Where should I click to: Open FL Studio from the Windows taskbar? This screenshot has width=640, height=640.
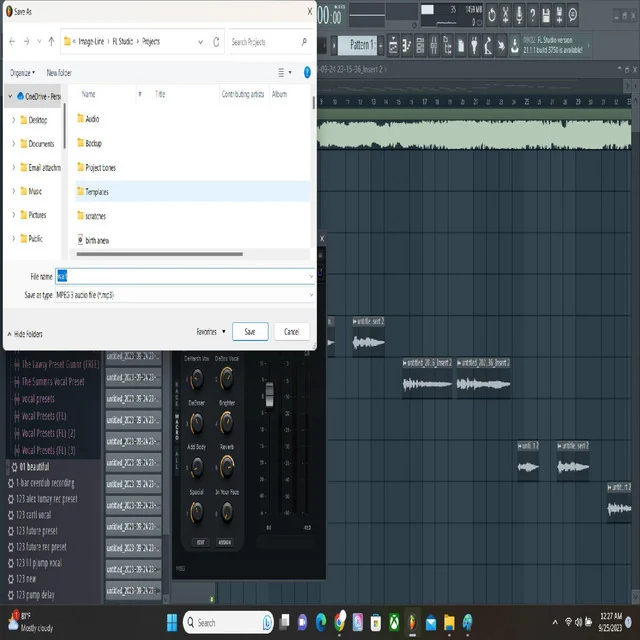coord(412,622)
